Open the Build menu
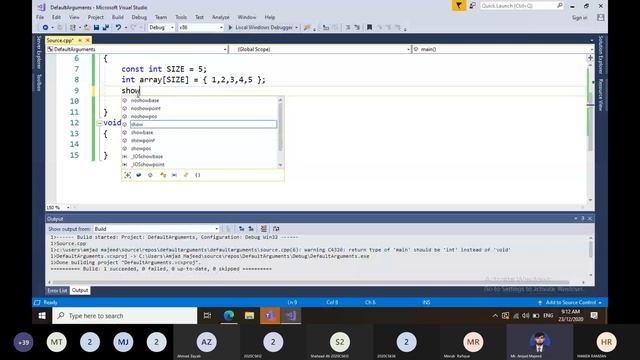 [x=118, y=17]
